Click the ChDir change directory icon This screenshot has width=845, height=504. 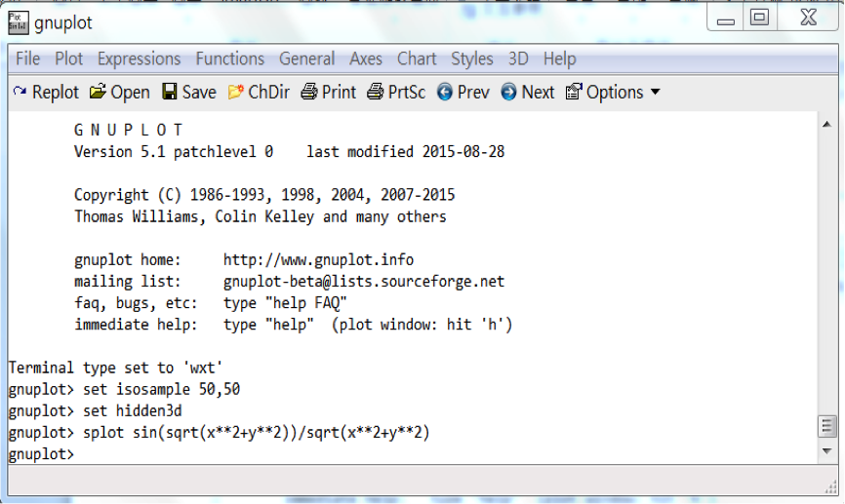pyautogui.click(x=236, y=93)
